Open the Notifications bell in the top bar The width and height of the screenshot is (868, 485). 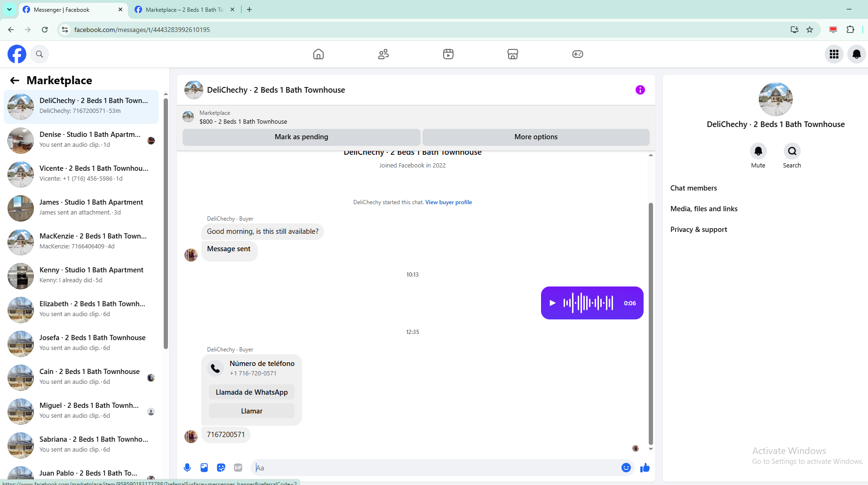click(x=857, y=54)
